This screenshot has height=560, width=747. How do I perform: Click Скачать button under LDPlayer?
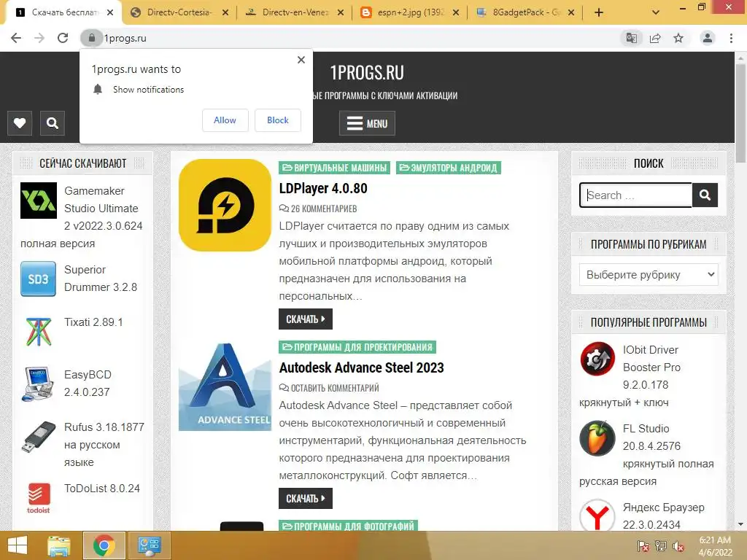306,319
